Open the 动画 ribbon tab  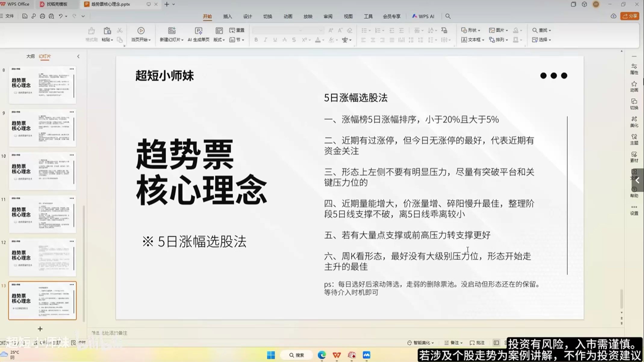pyautogui.click(x=288, y=17)
